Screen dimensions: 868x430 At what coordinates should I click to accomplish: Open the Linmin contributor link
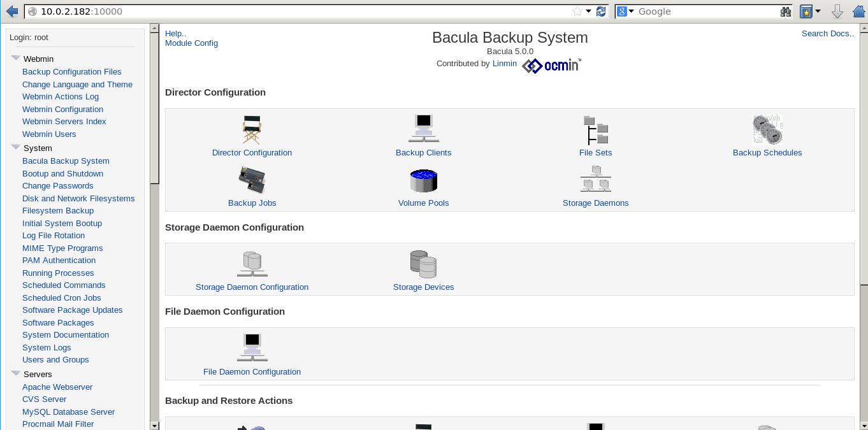pyautogui.click(x=505, y=64)
